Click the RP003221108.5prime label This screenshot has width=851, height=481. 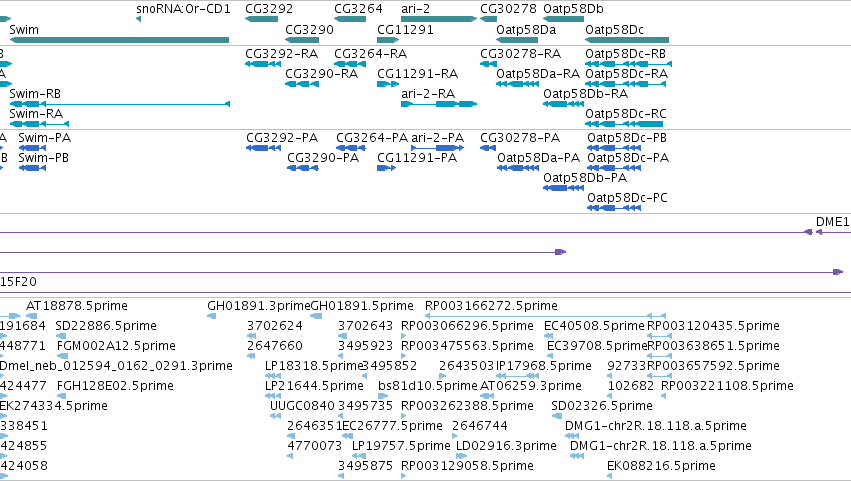coord(727,386)
